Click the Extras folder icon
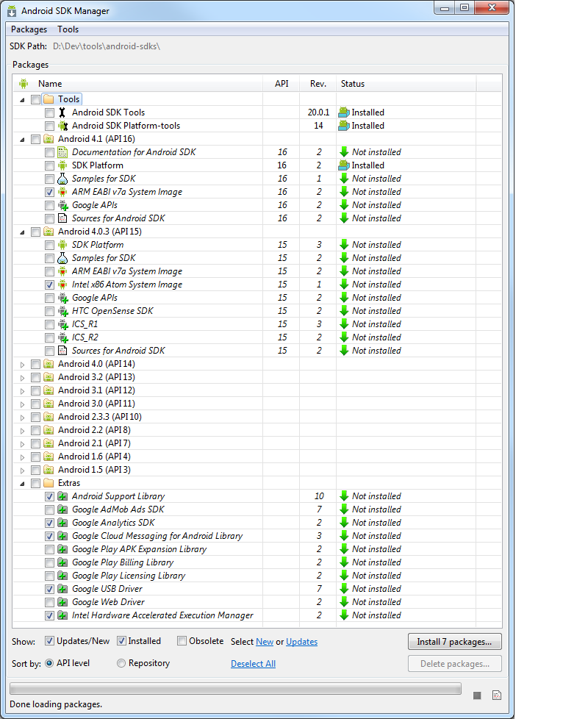Viewport: 588px width, 719px height. tap(49, 483)
